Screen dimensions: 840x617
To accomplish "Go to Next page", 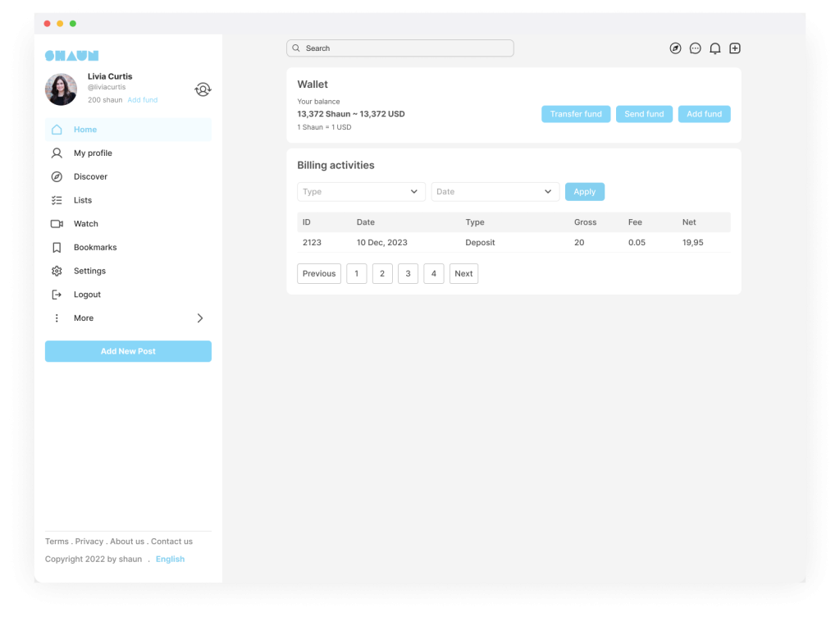I will coord(463,274).
